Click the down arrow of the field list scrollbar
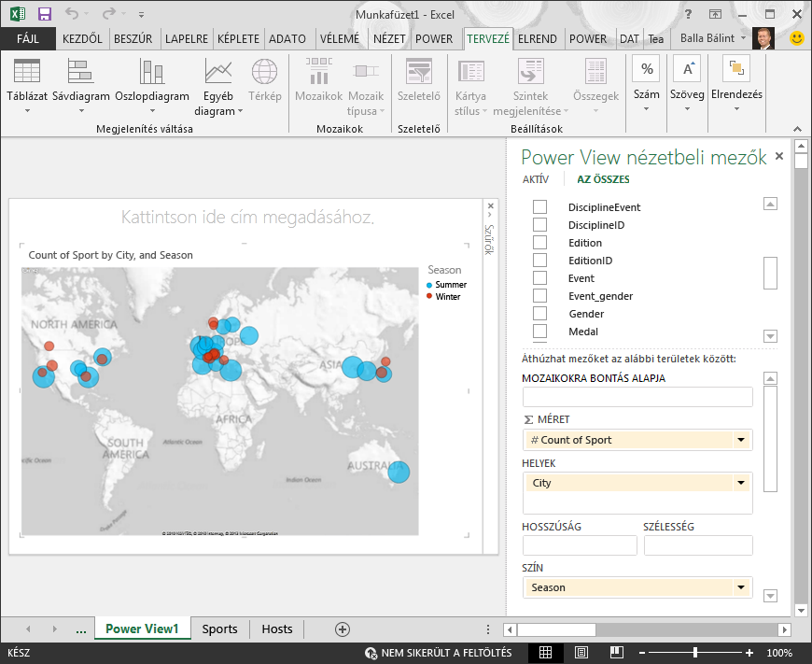The width and height of the screenshot is (812, 664). pos(770,336)
